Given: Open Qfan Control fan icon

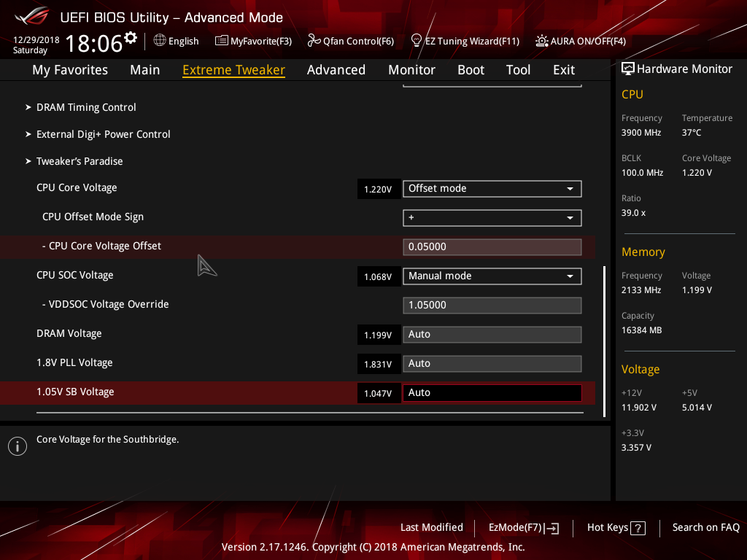Looking at the screenshot, I should tap(314, 41).
